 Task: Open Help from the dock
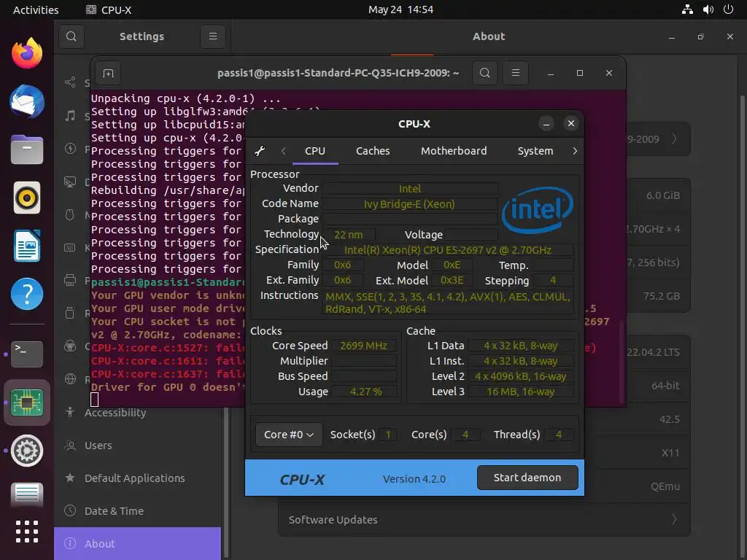(x=27, y=294)
